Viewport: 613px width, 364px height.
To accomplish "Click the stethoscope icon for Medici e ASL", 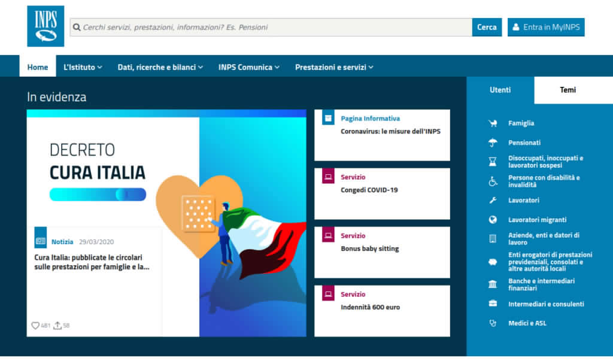I will [493, 323].
